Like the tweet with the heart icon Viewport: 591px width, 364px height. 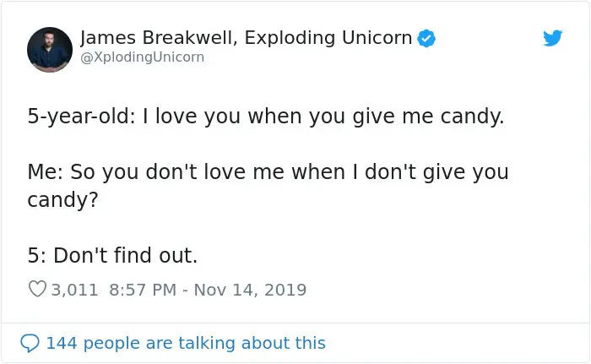click(37, 290)
